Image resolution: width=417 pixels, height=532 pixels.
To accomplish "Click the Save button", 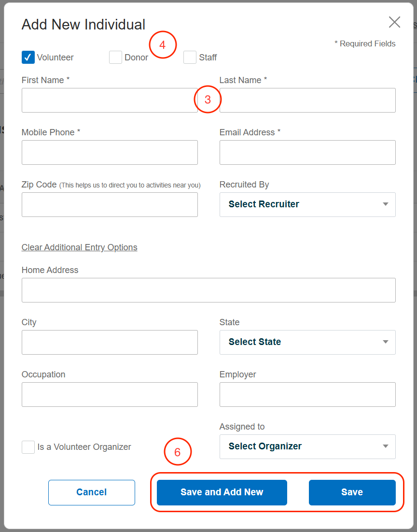I will (x=352, y=492).
